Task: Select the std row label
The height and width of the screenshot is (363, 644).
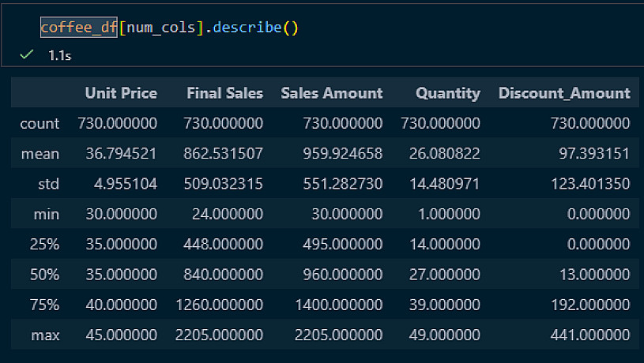Action: (x=49, y=184)
